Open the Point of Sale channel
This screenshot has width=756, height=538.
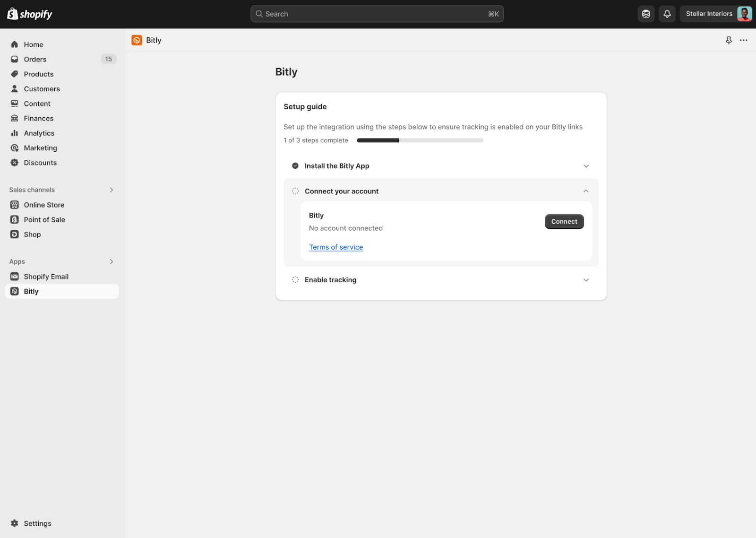[44, 219]
